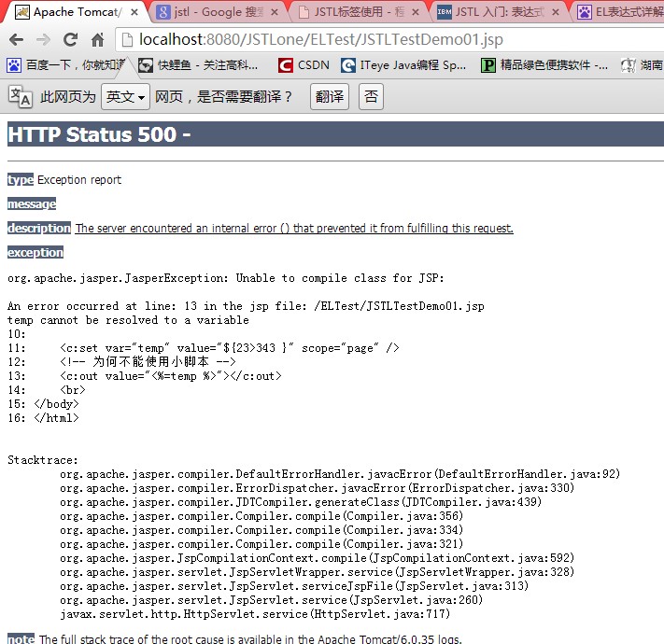This screenshot has height=644, width=664.
Task: Close the jstl - Google tab
Action: 275,12
